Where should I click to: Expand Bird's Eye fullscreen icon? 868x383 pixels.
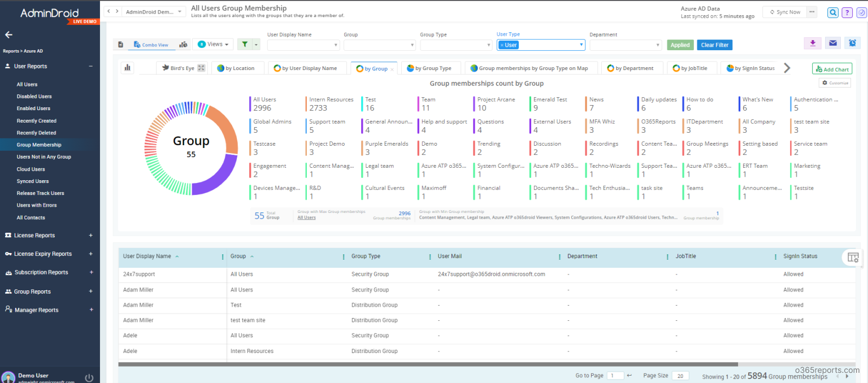pos(201,68)
